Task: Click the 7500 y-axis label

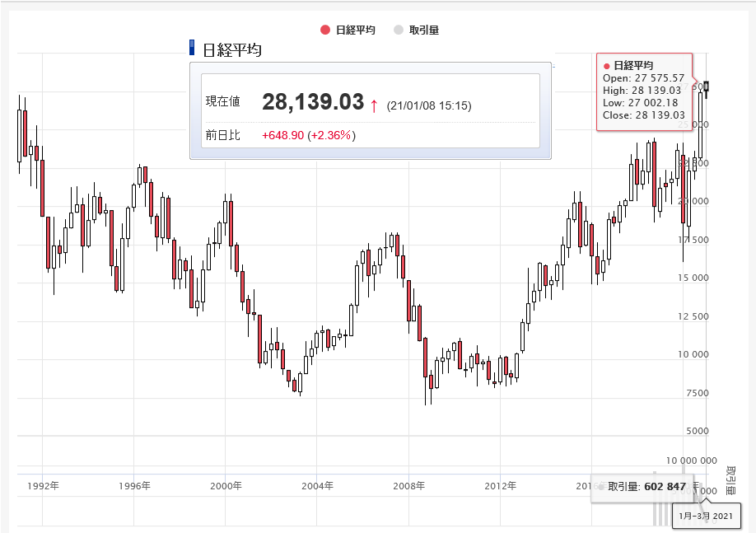Action: click(x=698, y=393)
